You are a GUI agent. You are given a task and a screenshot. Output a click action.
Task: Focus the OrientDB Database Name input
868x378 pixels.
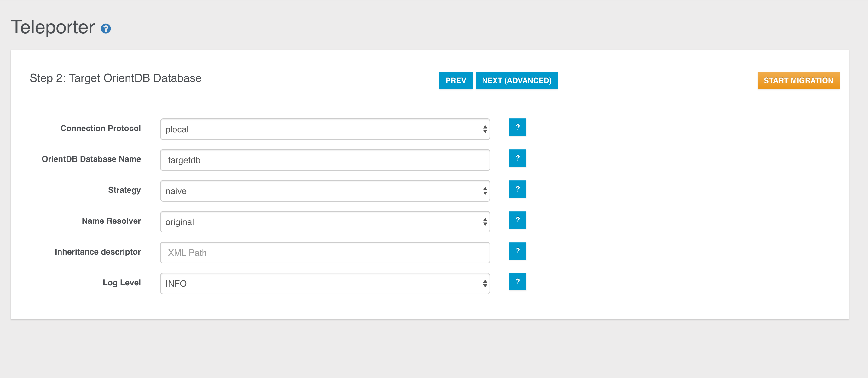coord(325,160)
